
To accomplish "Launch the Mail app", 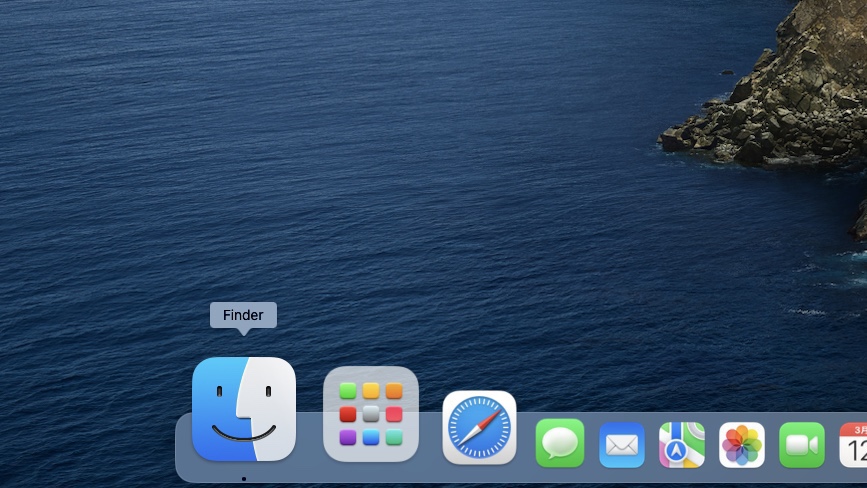I will pyautogui.click(x=622, y=445).
